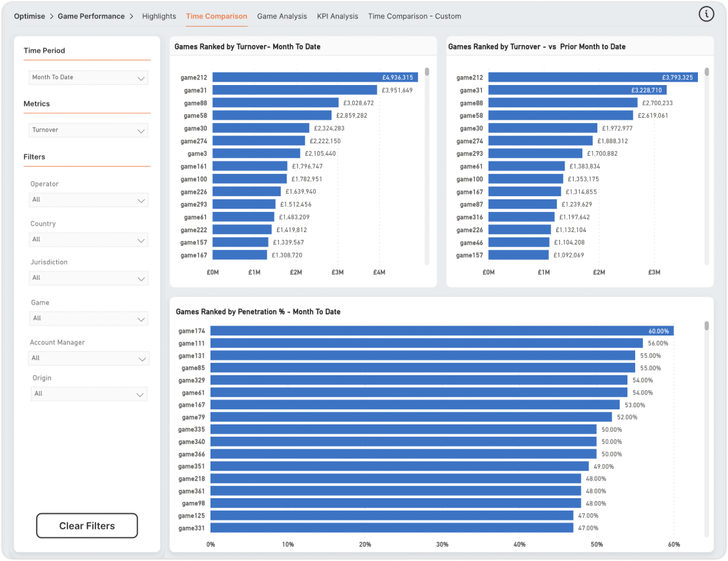Viewport: 728px width, 561px height.
Task: Click the game88 bar labeled £3,028,672
Action: tap(275, 103)
